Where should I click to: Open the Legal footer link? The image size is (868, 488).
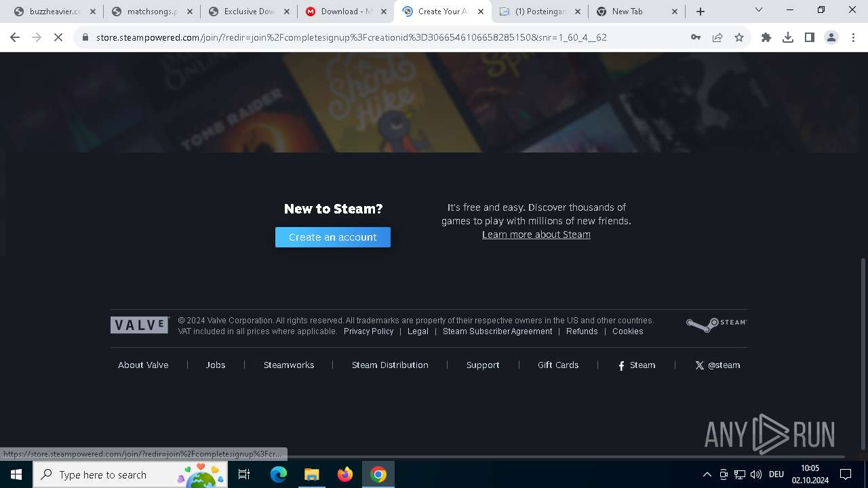[418, 331]
